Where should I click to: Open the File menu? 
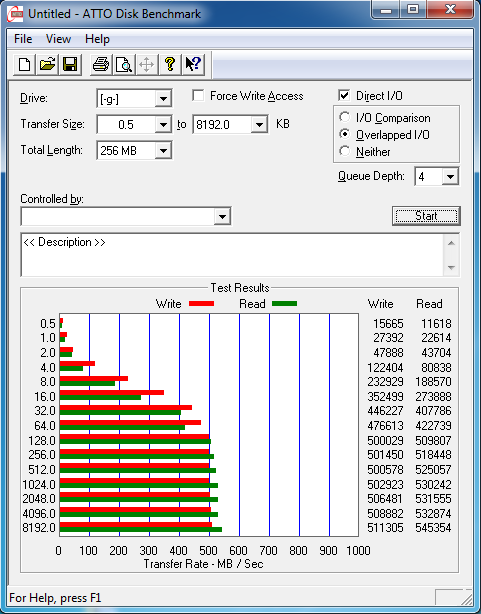pos(23,39)
